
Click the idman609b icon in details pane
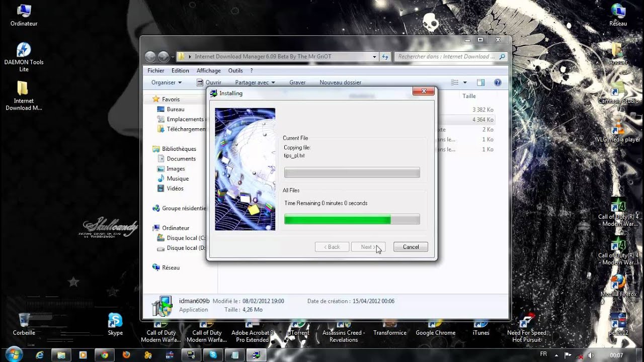(162, 305)
